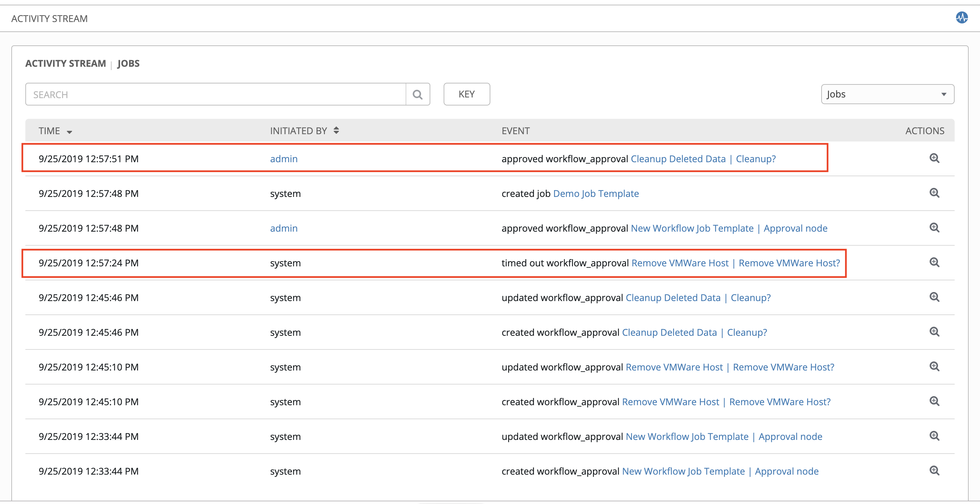Sort the table by INITIATED BY column
Image resolution: width=980 pixels, height=504 pixels.
click(x=304, y=131)
